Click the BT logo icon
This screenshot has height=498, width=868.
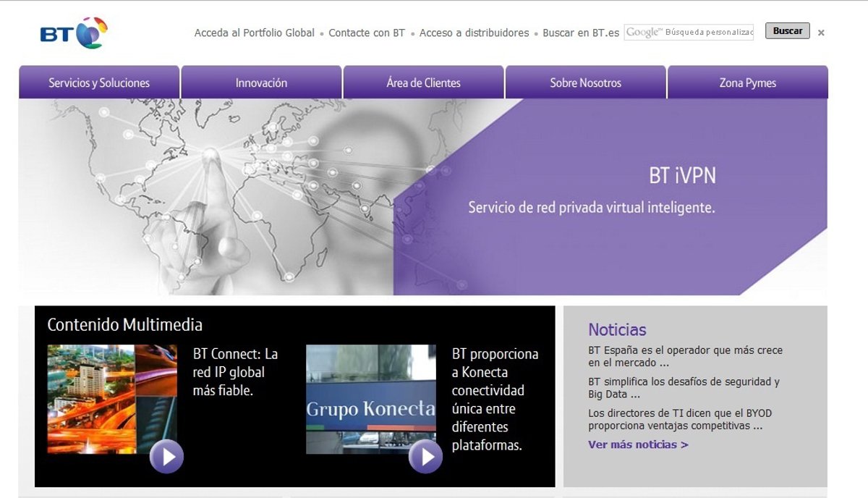[74, 33]
